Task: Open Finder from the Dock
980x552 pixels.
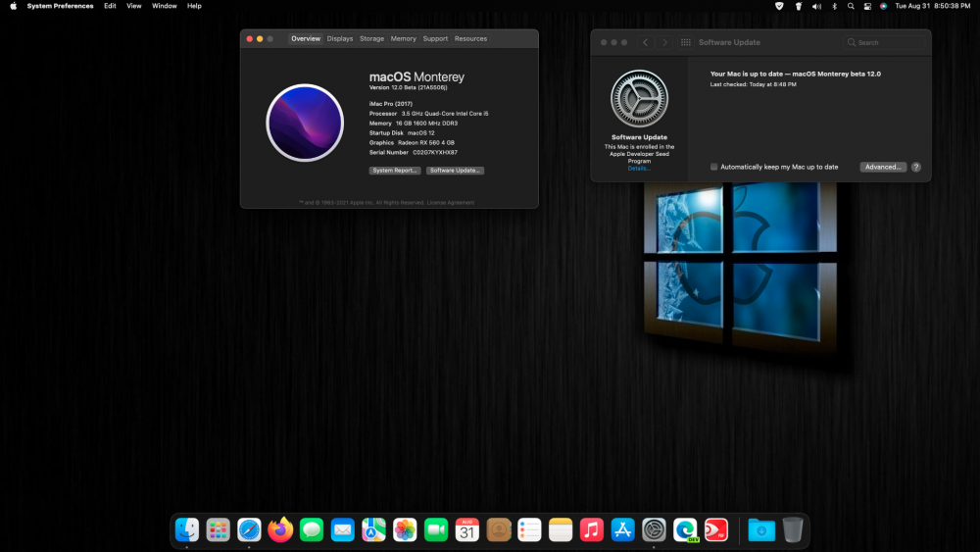Action: (187, 530)
